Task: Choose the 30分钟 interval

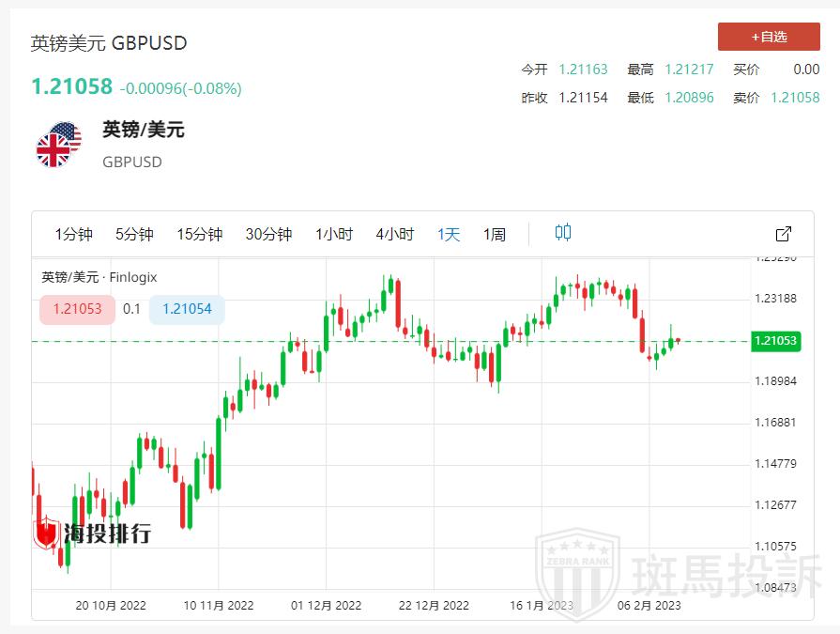Action: pos(268,234)
